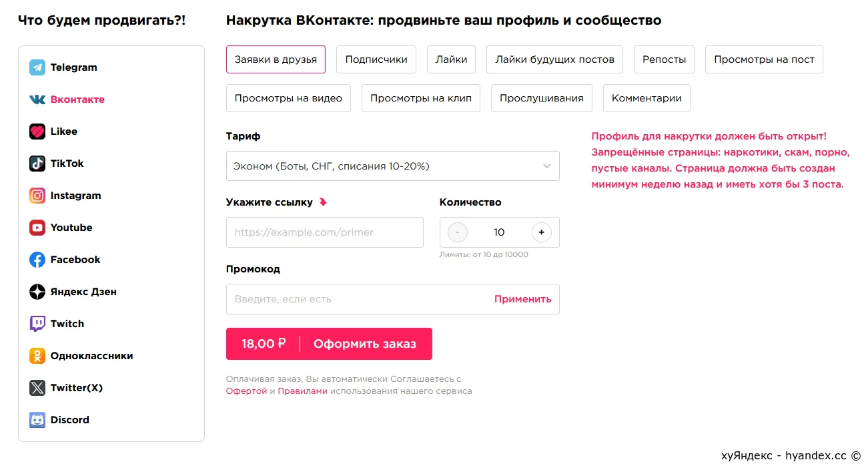Apply promo code with Применить
Screen dimensions: 868x468
(x=523, y=299)
